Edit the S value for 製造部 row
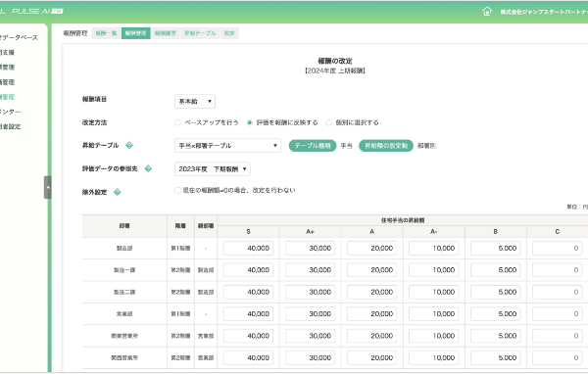588x374 pixels. point(248,248)
